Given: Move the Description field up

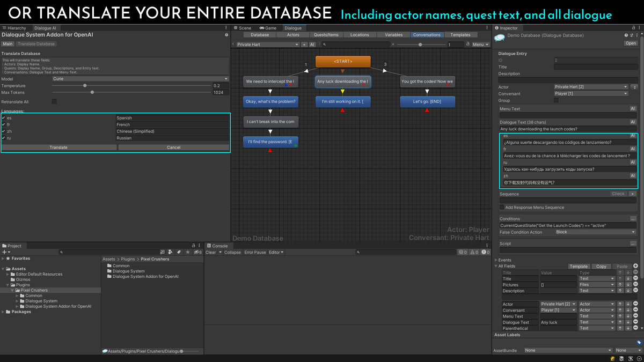Looking at the screenshot, I should [620, 291].
